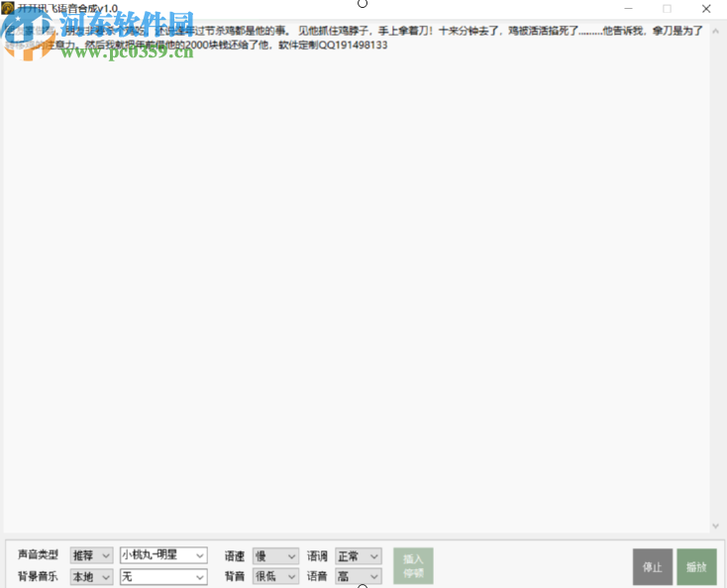Open the 语速 speed dropdown set to 慢
Viewport: 727px width, 588px height.
275,555
